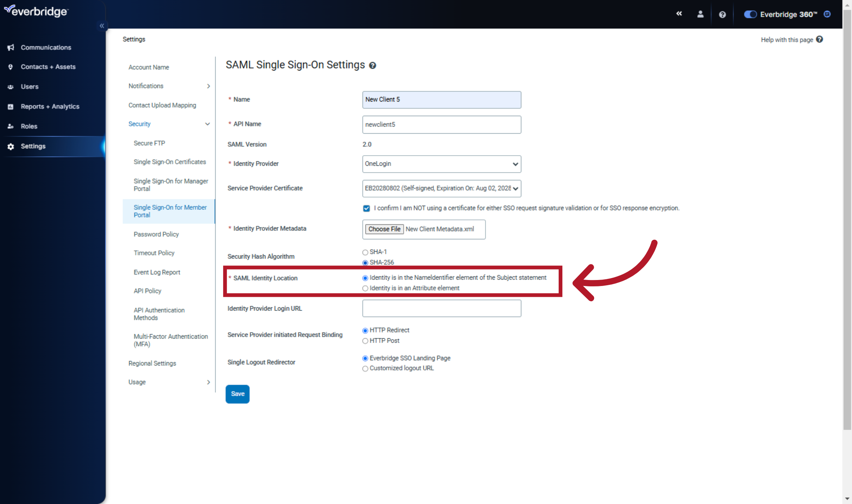This screenshot has width=852, height=504.
Task: Disable the Everbridge 360 toggle
Action: click(750, 14)
